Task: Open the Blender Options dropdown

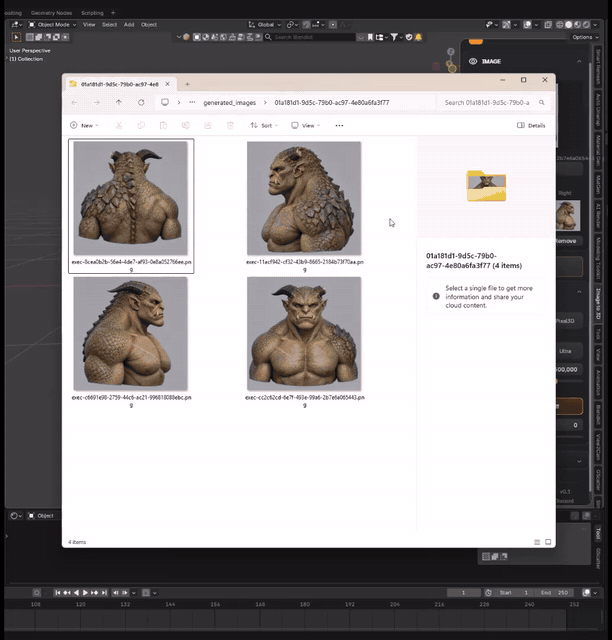Action: pyautogui.click(x=585, y=37)
